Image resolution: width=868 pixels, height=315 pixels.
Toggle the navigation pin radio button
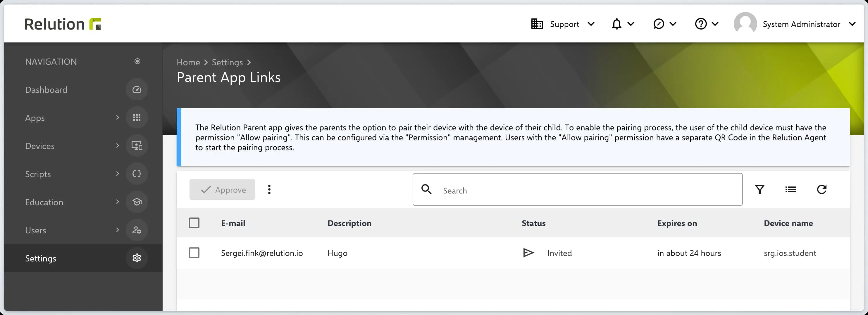137,61
